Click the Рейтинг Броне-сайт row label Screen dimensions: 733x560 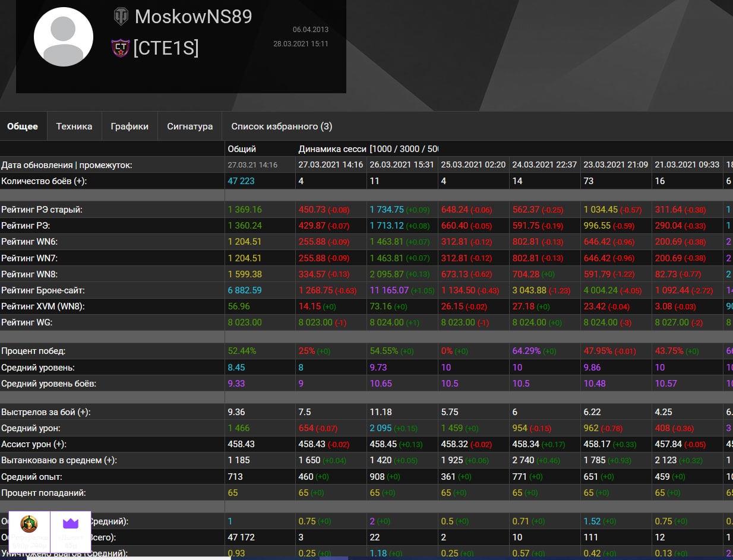[43, 290]
